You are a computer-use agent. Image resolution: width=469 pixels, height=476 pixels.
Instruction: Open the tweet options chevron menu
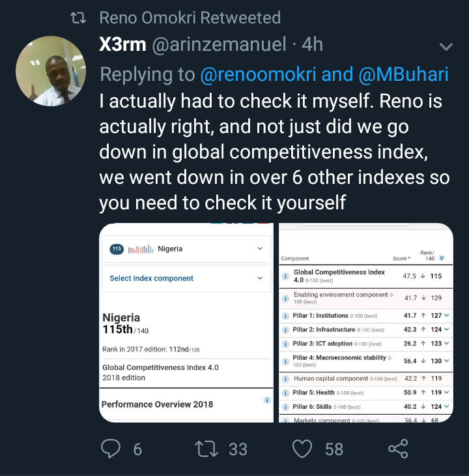446,46
